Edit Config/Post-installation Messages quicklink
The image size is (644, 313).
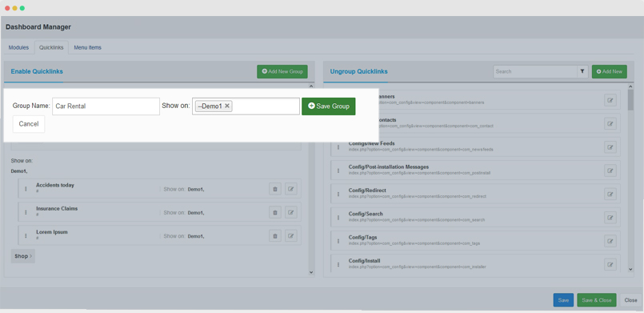tap(610, 171)
